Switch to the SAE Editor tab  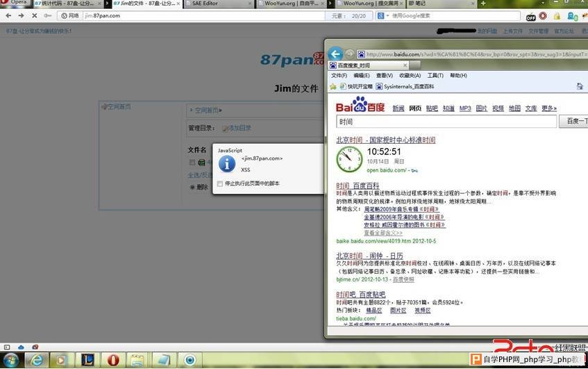[x=219, y=3]
